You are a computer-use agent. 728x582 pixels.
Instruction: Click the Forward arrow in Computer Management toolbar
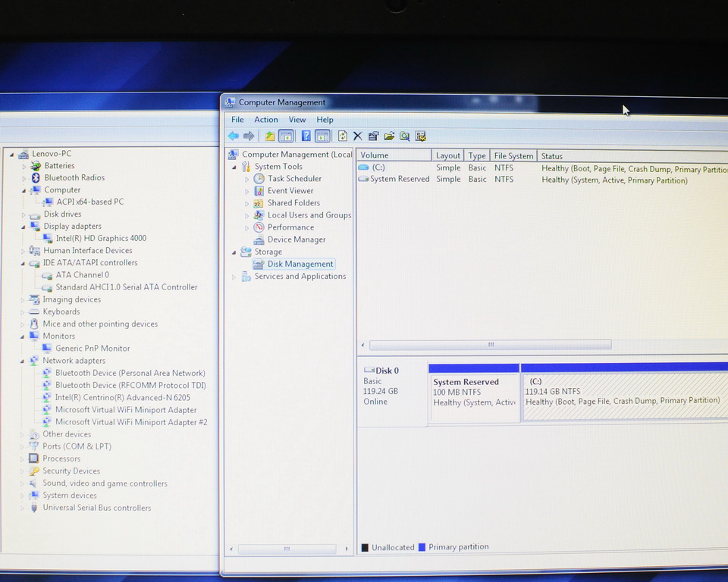(x=249, y=136)
